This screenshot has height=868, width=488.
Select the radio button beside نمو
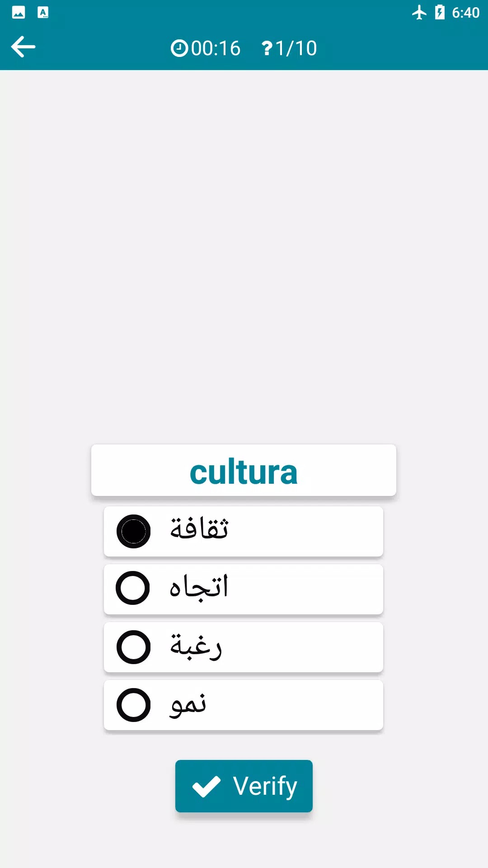pyautogui.click(x=133, y=705)
